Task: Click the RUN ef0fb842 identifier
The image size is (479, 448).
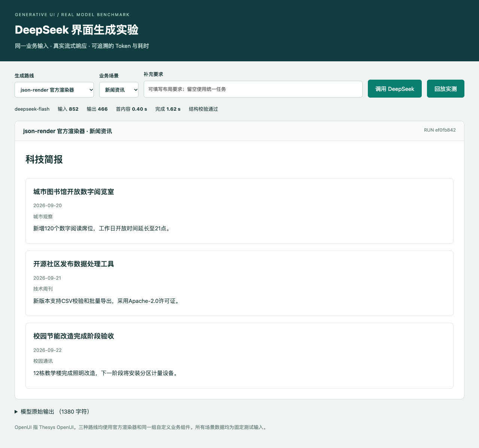Action: click(x=440, y=130)
